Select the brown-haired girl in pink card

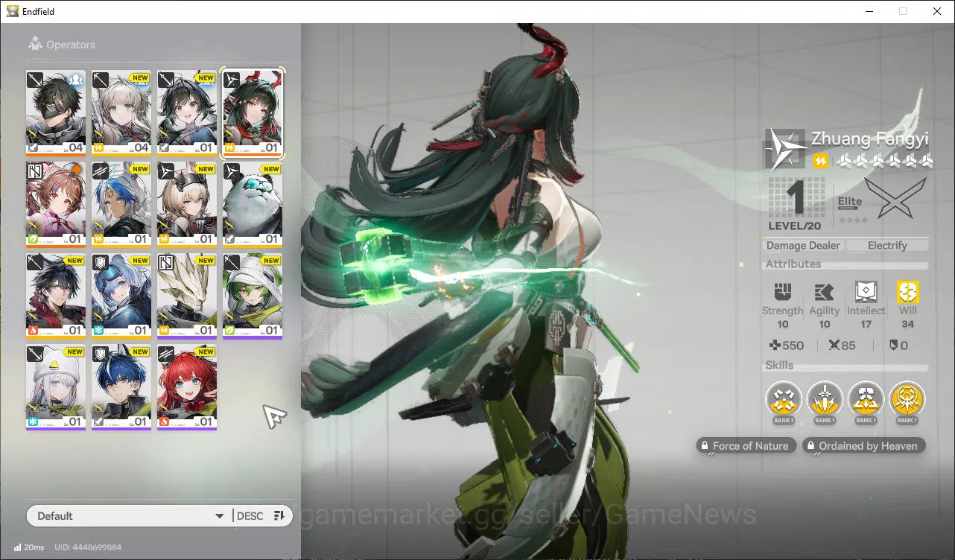[x=56, y=205]
